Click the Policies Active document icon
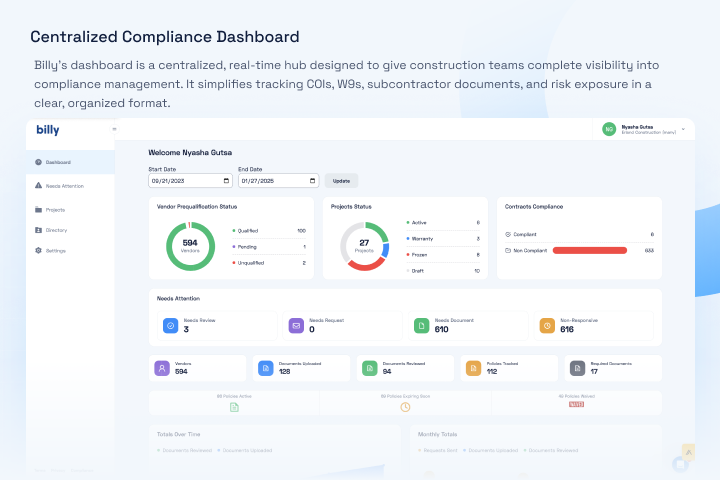The height and width of the screenshot is (480, 720). [234, 407]
